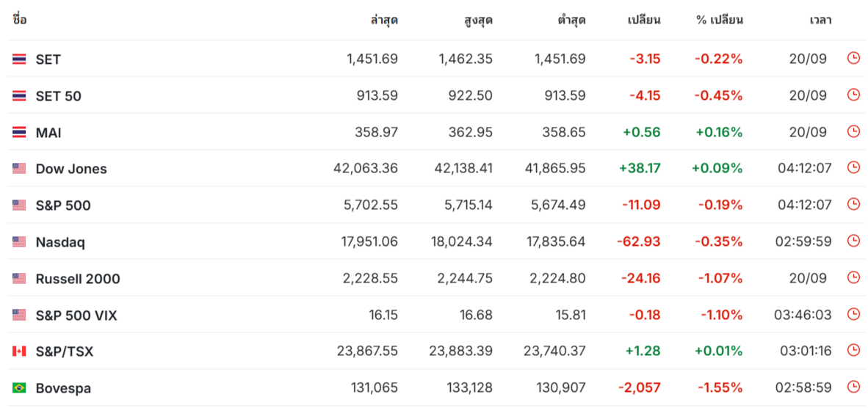Click the clock icon in the SET row
Screen dimensions: 868x408
(x=853, y=58)
